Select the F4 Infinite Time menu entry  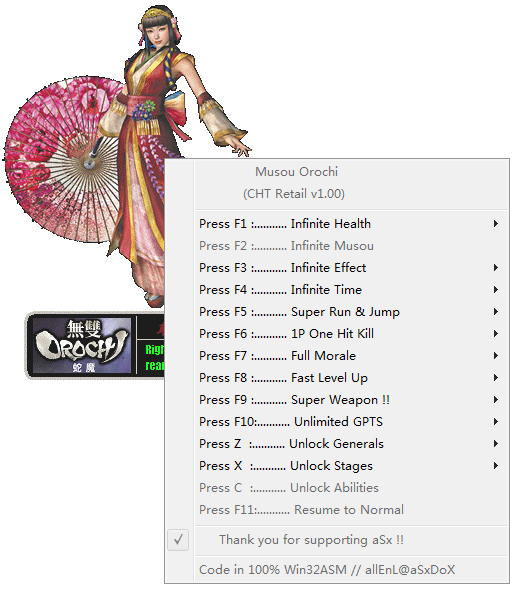tap(337, 290)
